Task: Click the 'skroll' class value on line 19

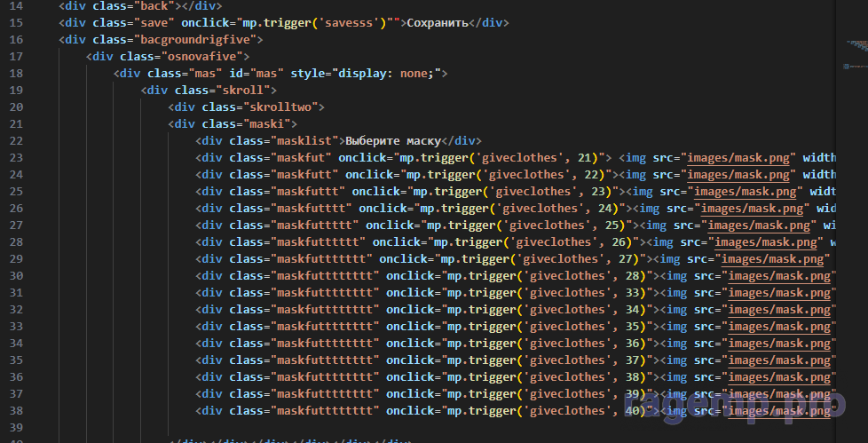Action: pos(249,90)
